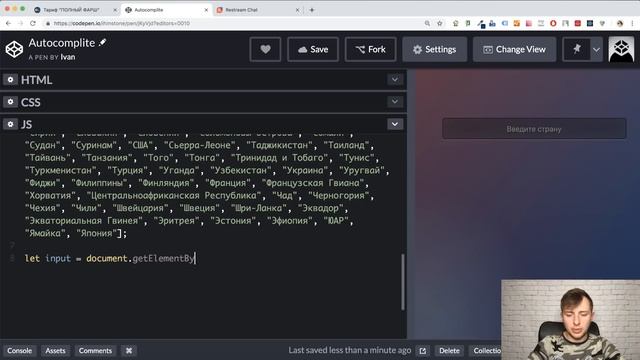Click the keyboard shortcuts icon in footer
The height and width of the screenshot is (360, 640).
[x=129, y=351]
